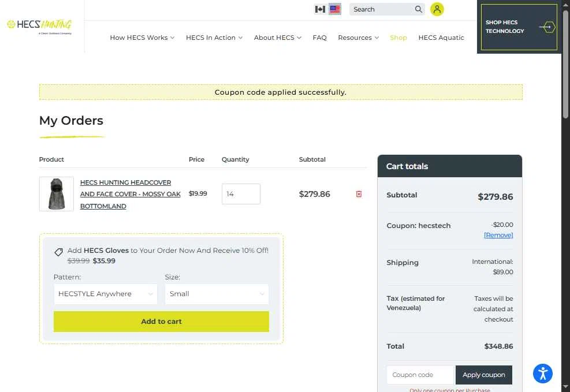
Task: Click the price tag icon by HECS Gloves offer
Action: click(58, 252)
